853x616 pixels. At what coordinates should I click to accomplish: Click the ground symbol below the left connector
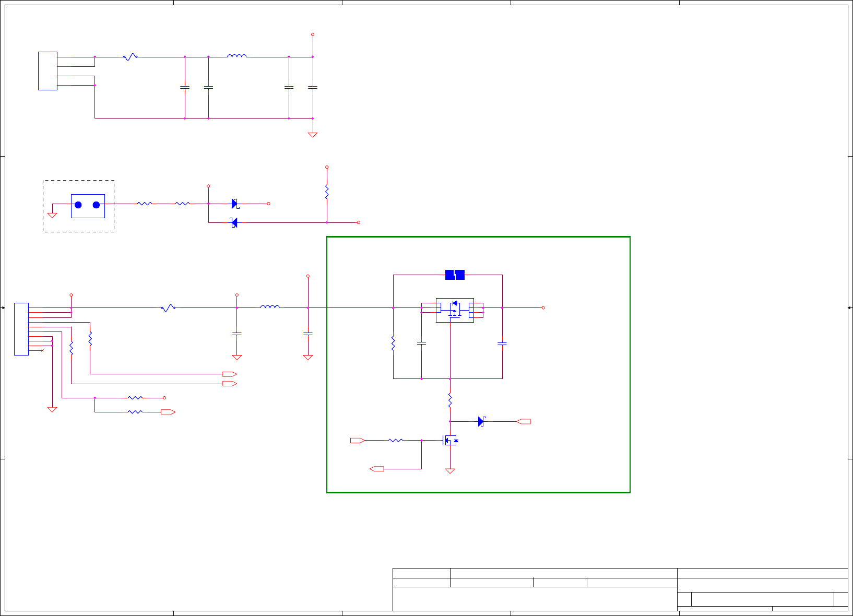[x=52, y=410]
